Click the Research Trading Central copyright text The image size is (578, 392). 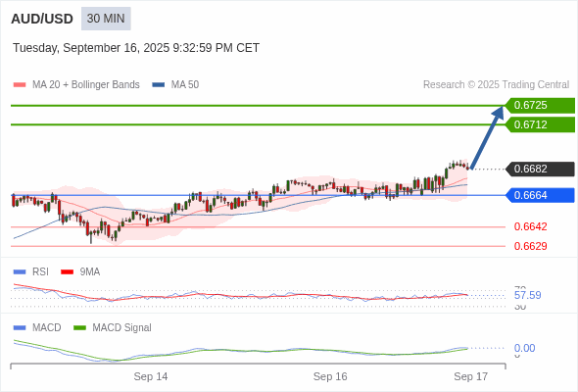(496, 85)
